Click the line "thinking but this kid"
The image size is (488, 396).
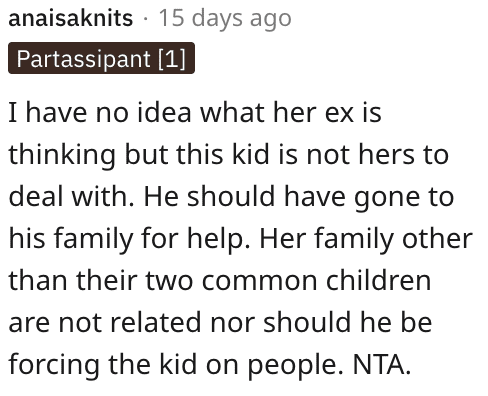tap(228, 155)
